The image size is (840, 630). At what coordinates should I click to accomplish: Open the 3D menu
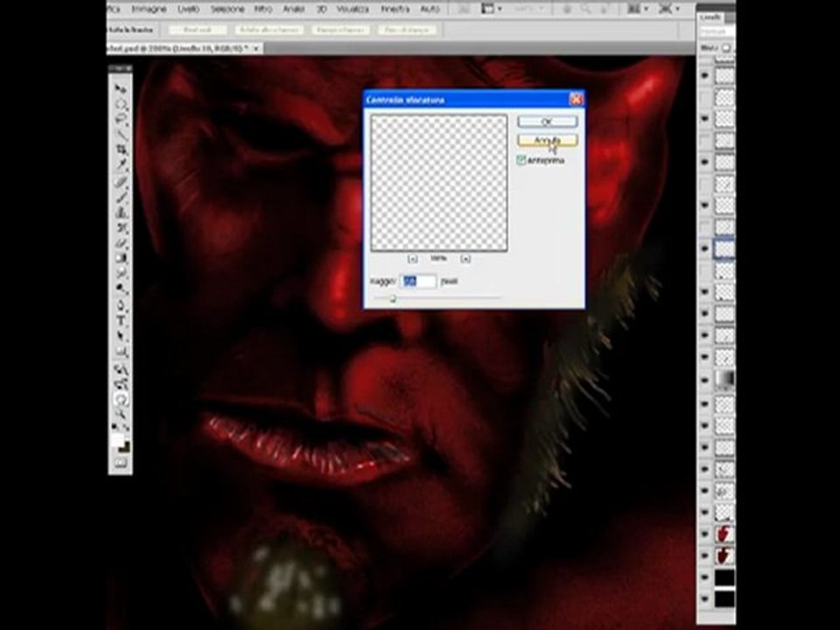click(x=321, y=9)
